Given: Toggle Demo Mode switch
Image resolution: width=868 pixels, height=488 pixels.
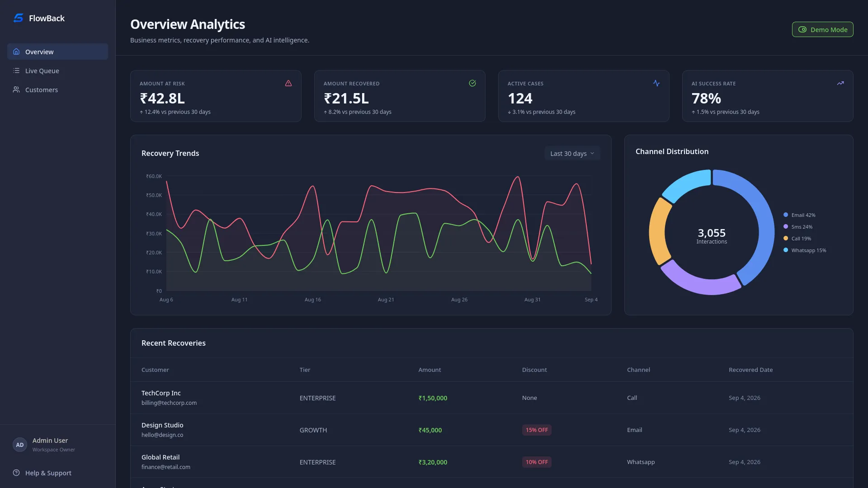Looking at the screenshot, I should tap(823, 29).
